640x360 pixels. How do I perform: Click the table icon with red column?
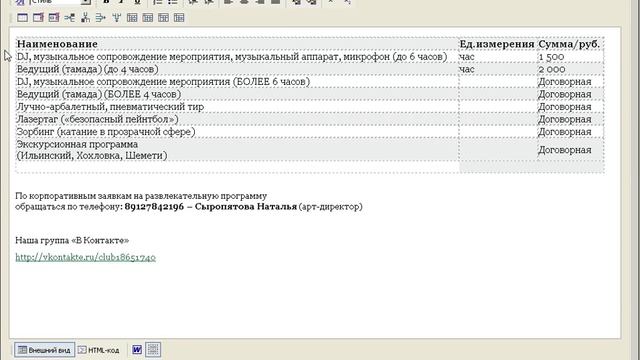[x=38, y=18]
